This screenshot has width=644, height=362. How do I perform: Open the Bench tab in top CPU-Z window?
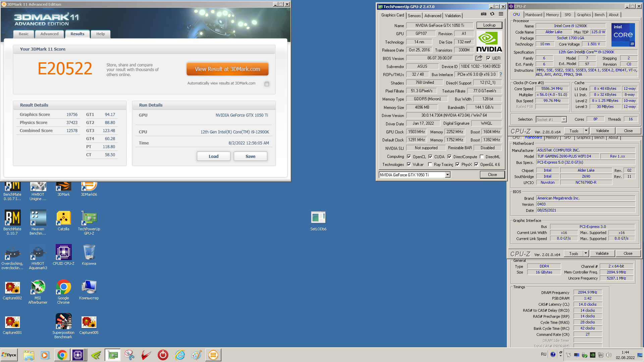[x=599, y=15]
